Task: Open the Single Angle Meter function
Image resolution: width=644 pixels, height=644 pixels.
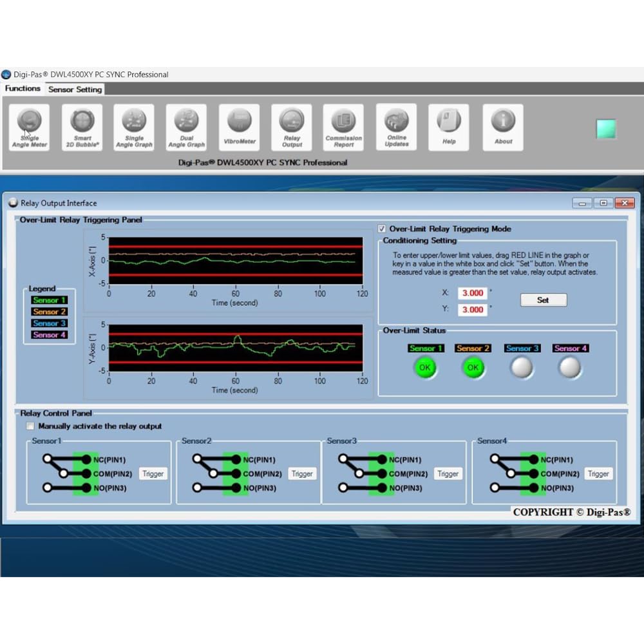Action: tap(29, 128)
